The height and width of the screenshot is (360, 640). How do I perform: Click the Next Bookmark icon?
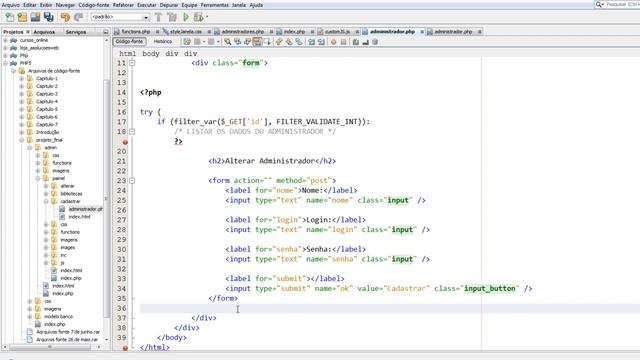pyautogui.click(x=289, y=42)
